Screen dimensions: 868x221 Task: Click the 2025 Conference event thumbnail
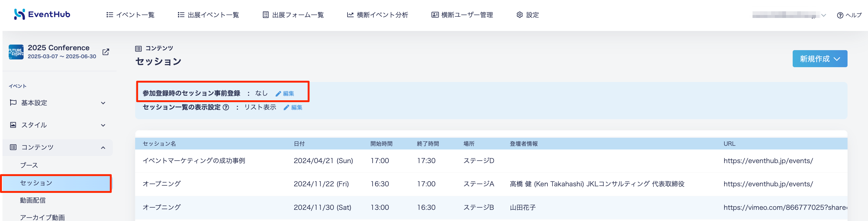pyautogui.click(x=16, y=52)
